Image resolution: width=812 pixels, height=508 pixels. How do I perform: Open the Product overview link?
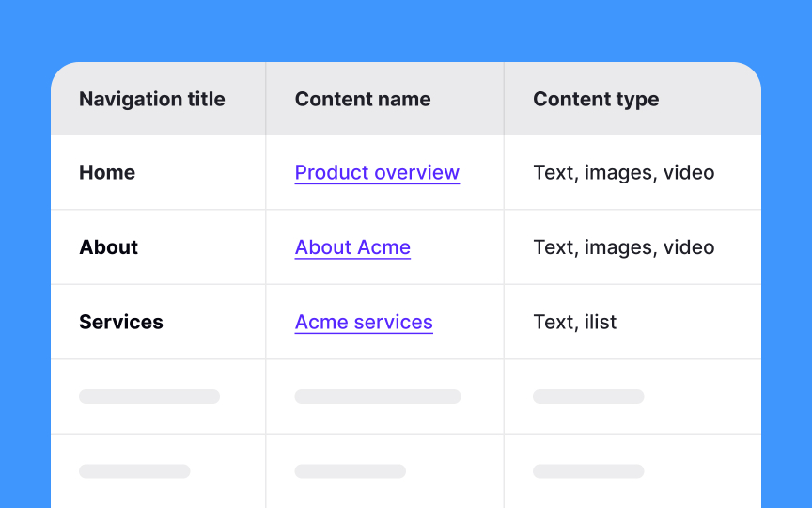pyautogui.click(x=377, y=172)
